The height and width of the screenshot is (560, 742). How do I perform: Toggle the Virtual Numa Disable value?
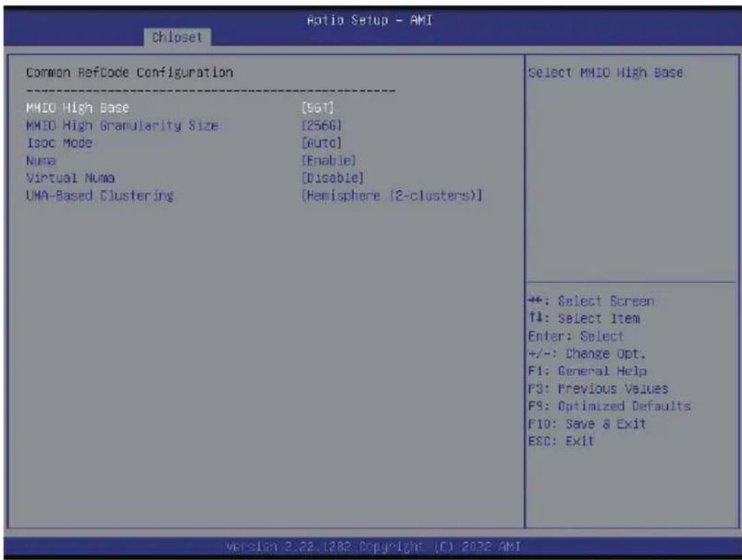point(333,178)
